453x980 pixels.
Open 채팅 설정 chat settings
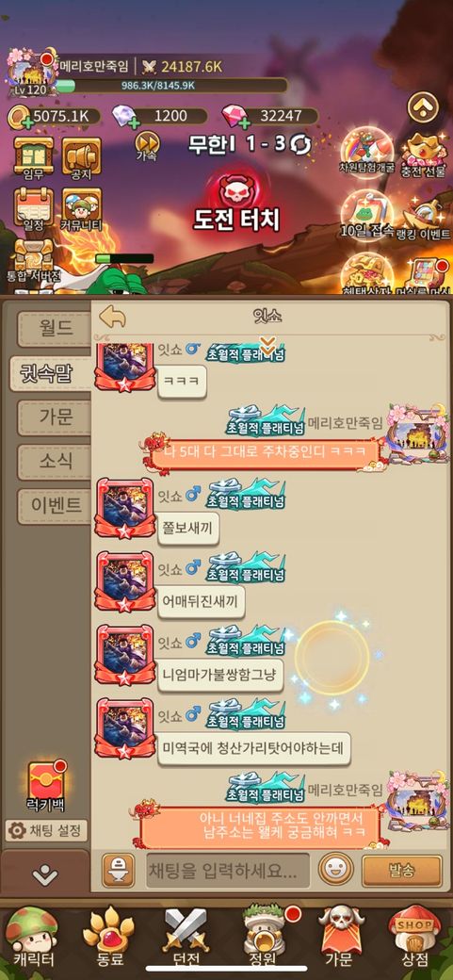46,830
